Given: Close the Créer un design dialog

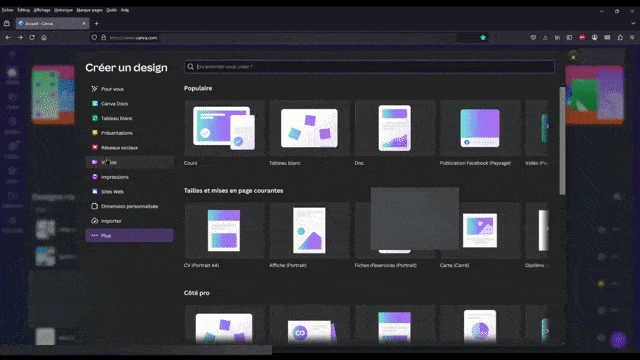Looking at the screenshot, I should (x=573, y=57).
